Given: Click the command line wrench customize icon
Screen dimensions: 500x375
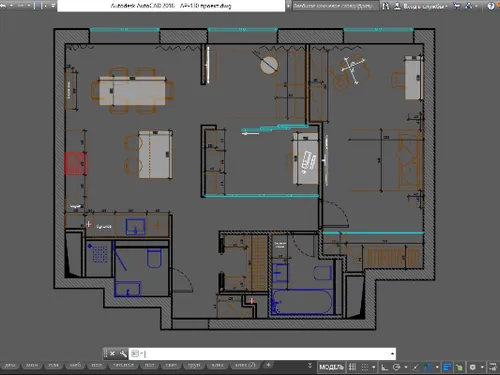Looking at the screenshot, I should tap(123, 354).
